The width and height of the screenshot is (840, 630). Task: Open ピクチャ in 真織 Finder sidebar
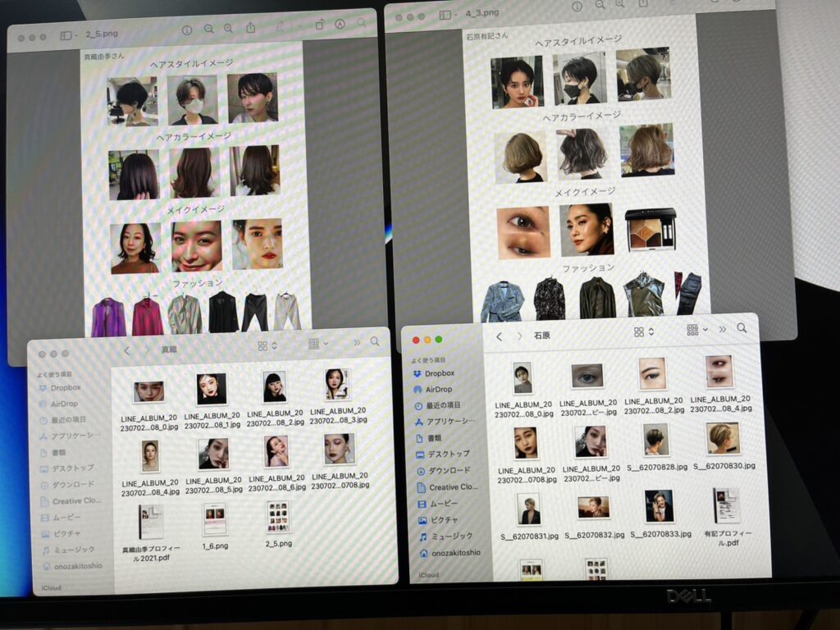coord(62,534)
